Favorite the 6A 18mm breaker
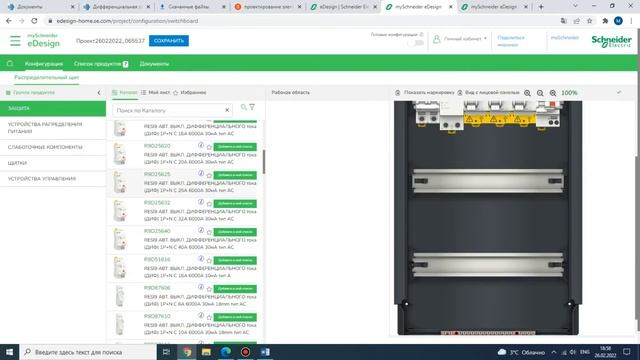This screenshot has height=360, width=640. click(209, 289)
